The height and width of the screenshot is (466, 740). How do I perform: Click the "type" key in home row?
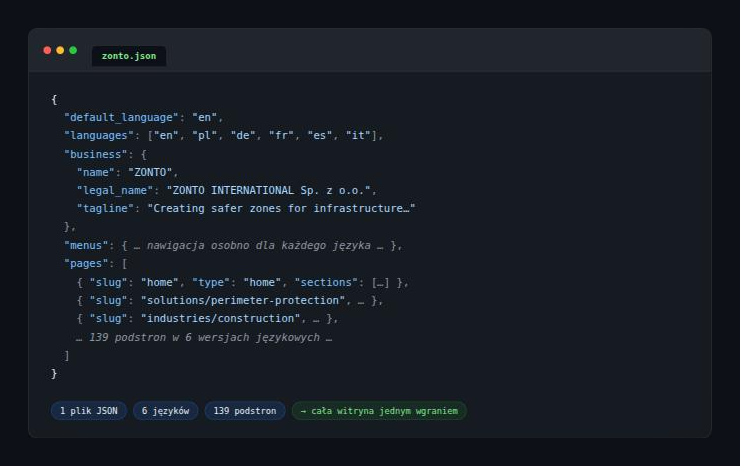[x=210, y=282]
